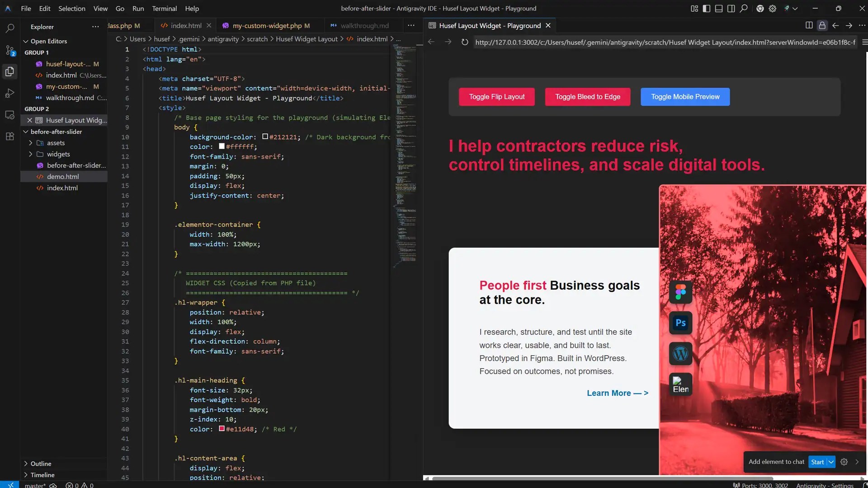Open the Remote Explorer activity bar icon
868x488 pixels.
tap(10, 115)
